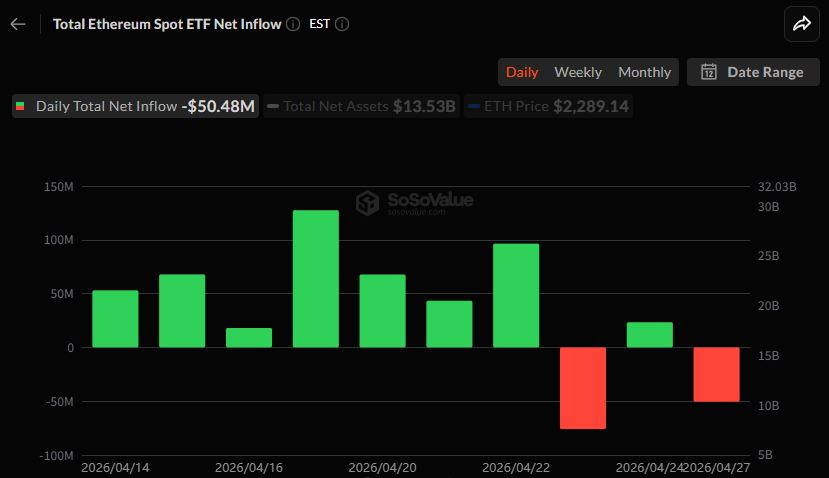Switch to the Daily view tab
829x478 pixels.
522,72
